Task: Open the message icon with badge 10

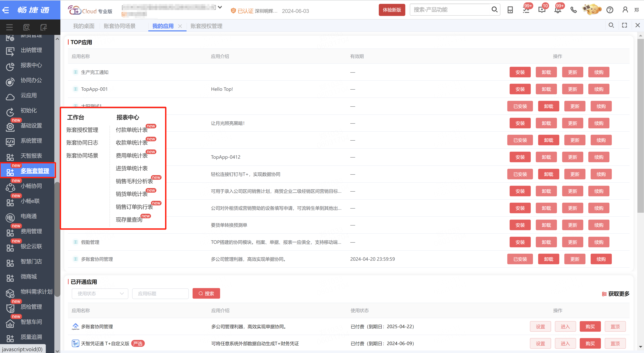Action: (x=542, y=10)
